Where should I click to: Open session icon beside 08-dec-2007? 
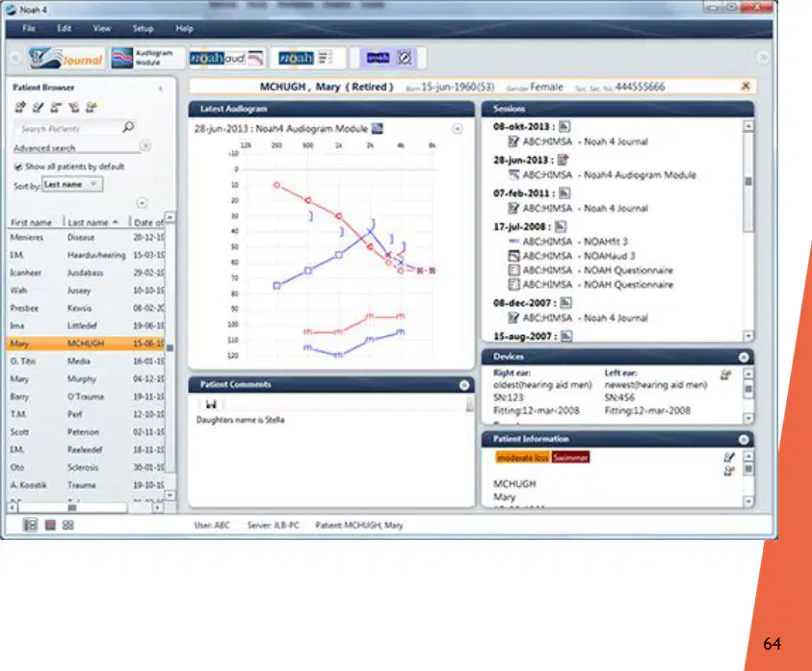pos(566,302)
